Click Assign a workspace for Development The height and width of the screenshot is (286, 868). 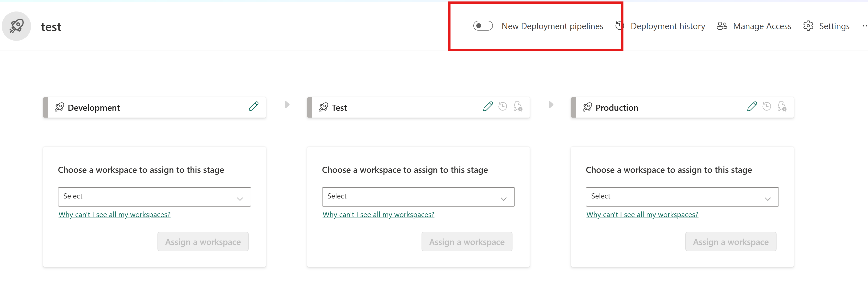[x=203, y=242]
